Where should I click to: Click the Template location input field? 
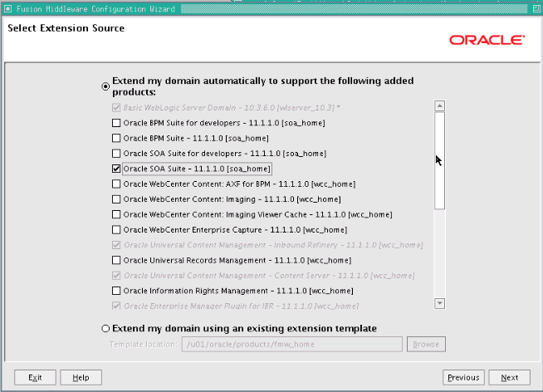(x=292, y=344)
